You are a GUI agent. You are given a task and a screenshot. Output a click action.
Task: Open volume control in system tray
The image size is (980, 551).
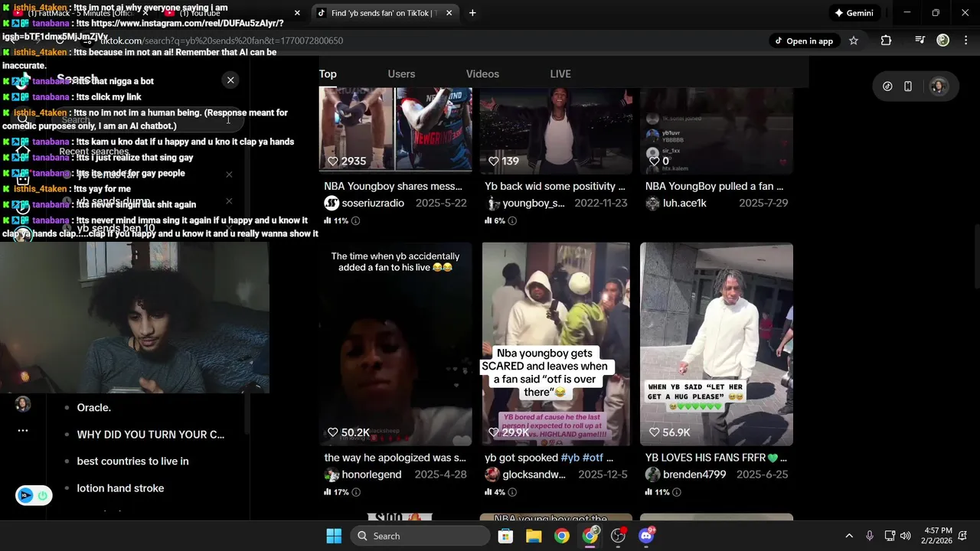pos(906,536)
